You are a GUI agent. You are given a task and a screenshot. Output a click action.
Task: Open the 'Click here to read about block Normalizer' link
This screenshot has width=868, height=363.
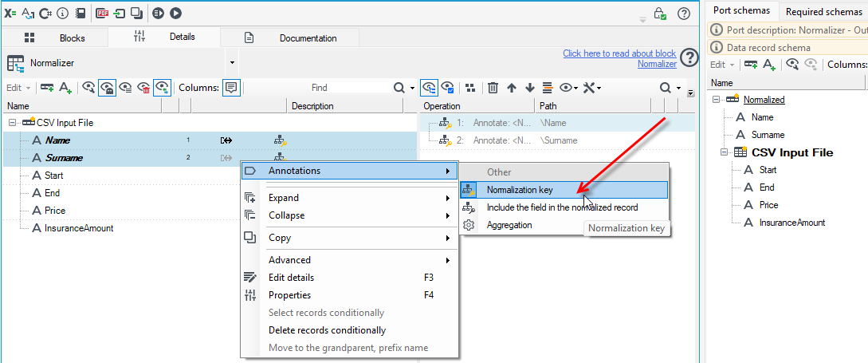(x=620, y=59)
